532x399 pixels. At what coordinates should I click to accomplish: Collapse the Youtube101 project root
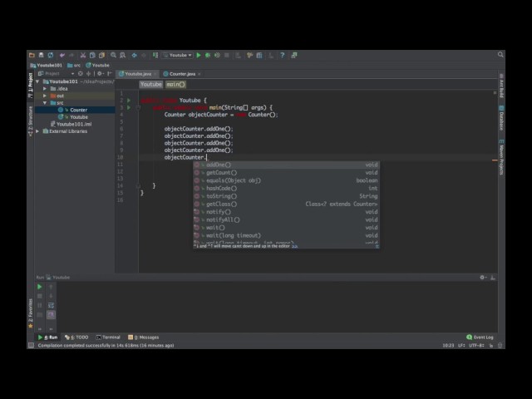point(37,81)
